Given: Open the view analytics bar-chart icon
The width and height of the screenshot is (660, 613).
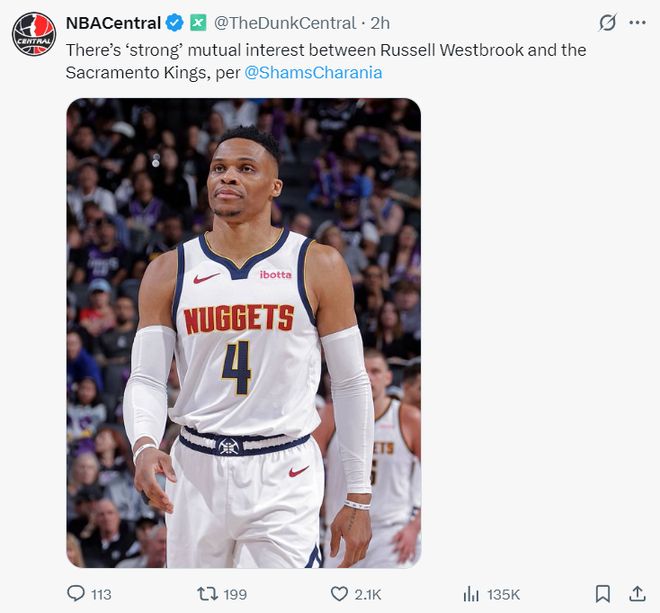Looking at the screenshot, I should (x=471, y=594).
